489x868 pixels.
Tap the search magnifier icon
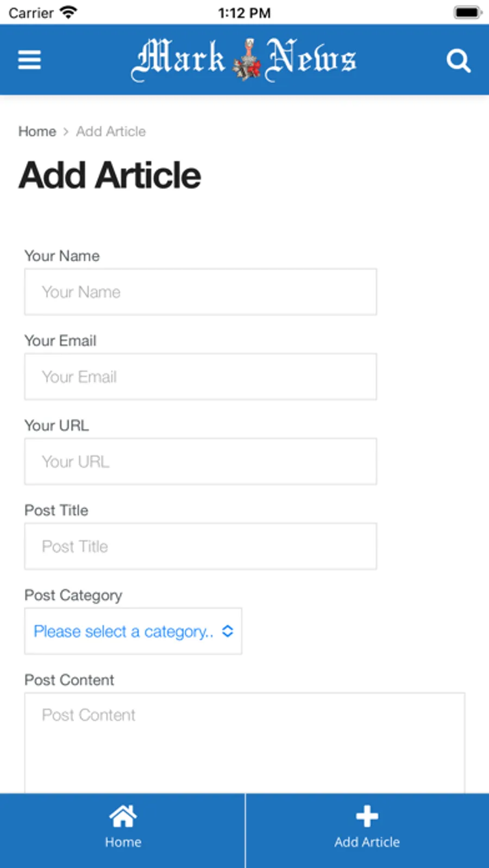point(458,60)
